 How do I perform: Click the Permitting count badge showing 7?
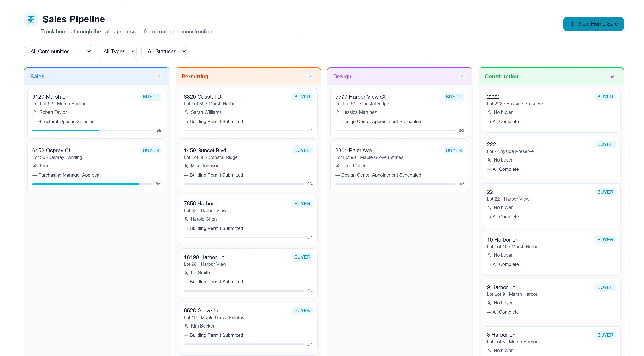pos(310,76)
